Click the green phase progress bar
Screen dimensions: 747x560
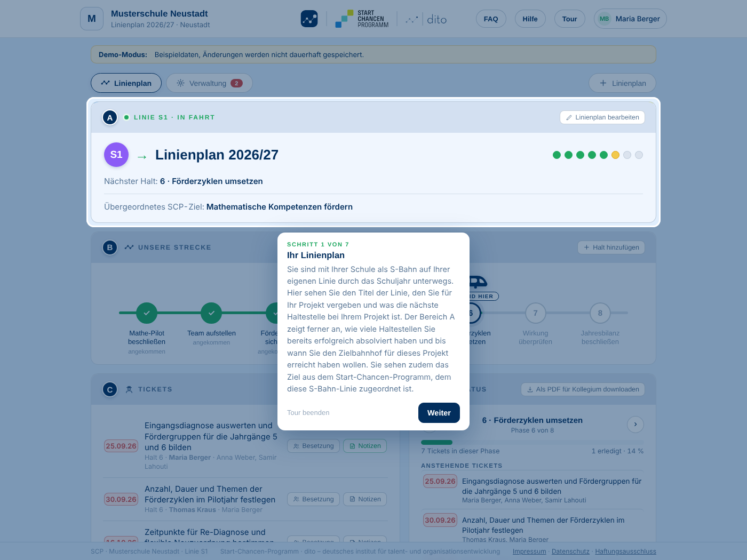click(436, 442)
